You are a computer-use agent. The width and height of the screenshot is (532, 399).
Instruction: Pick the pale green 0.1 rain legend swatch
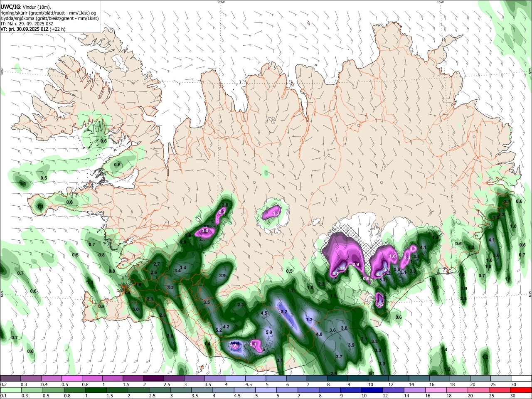10,390
